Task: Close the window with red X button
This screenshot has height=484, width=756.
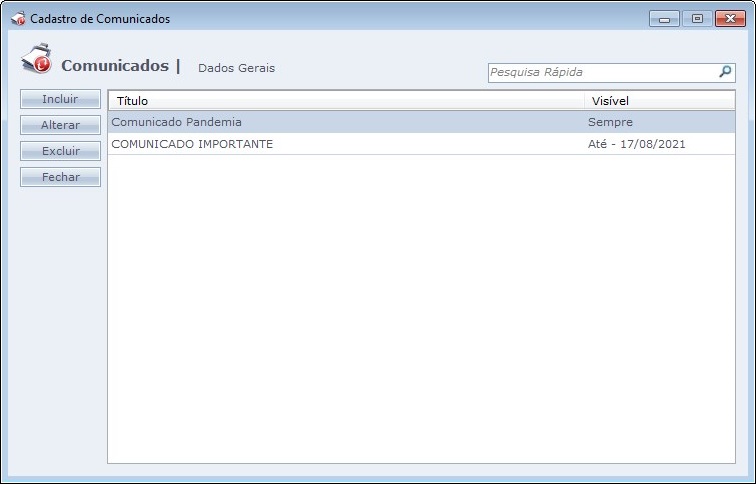Action: click(x=730, y=19)
